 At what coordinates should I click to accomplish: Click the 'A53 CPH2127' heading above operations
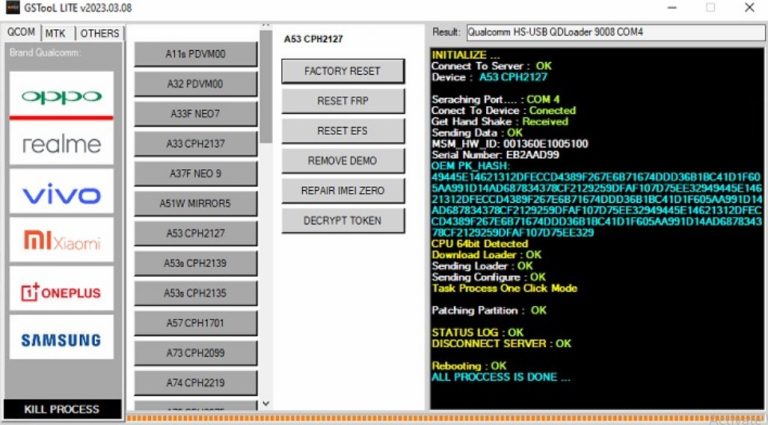click(x=313, y=39)
